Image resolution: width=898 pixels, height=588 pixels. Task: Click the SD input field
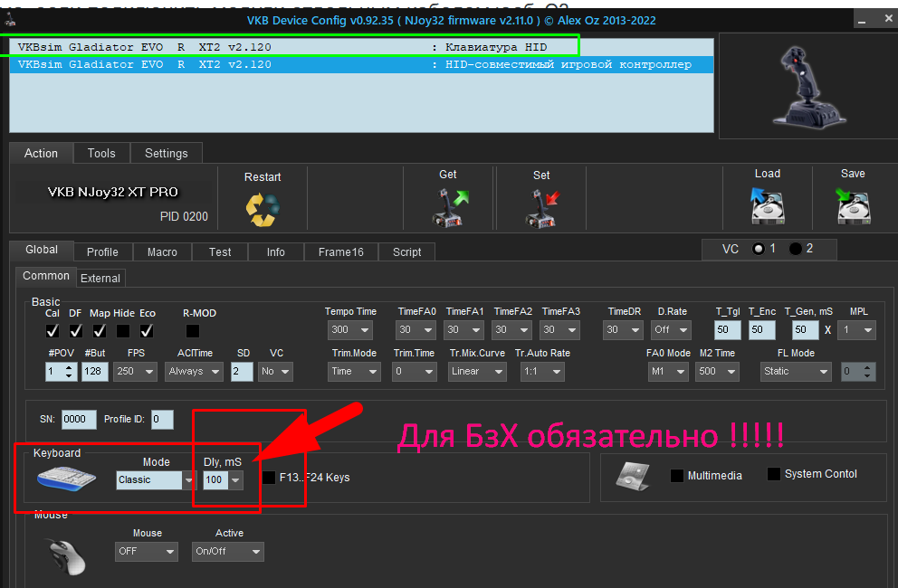(x=242, y=372)
